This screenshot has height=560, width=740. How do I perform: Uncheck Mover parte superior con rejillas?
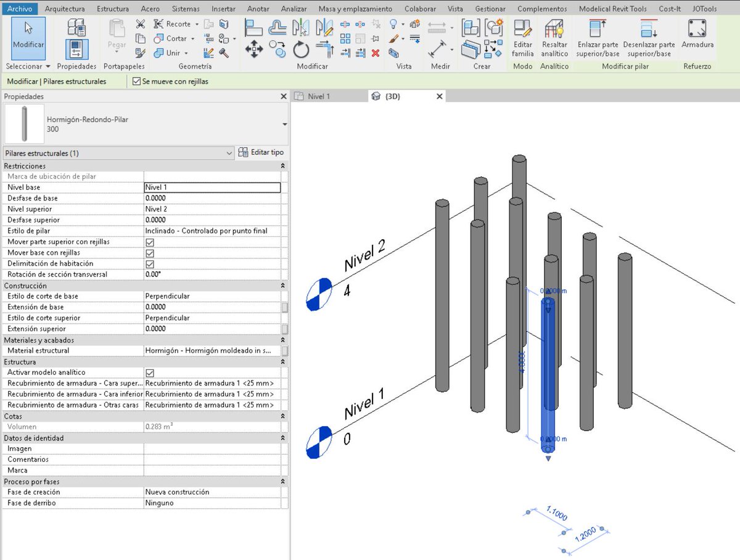(x=150, y=242)
